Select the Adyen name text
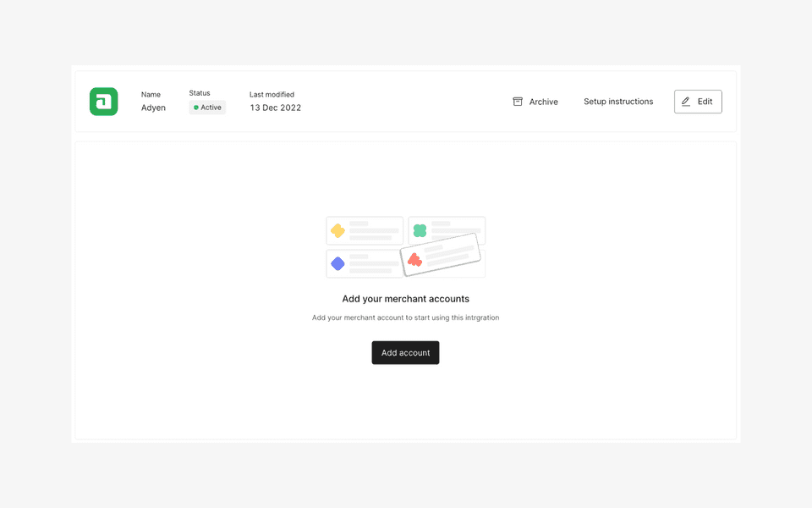 pos(153,108)
